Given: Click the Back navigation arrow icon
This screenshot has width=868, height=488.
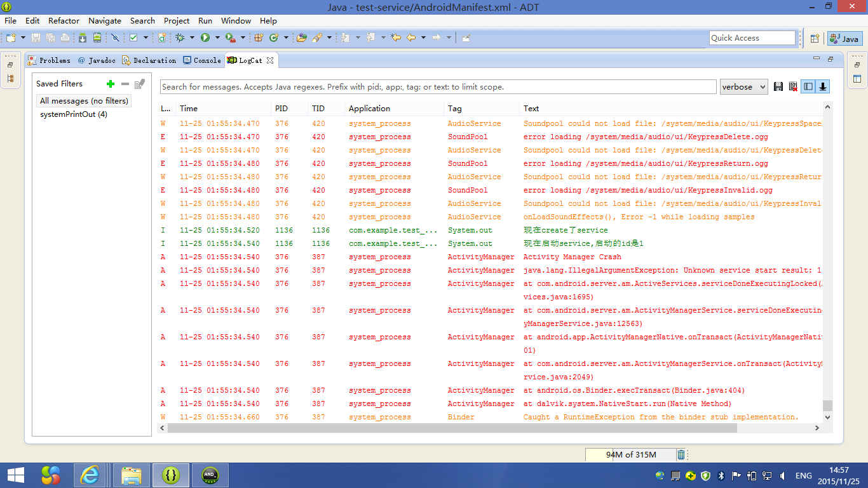Looking at the screenshot, I should click(411, 38).
